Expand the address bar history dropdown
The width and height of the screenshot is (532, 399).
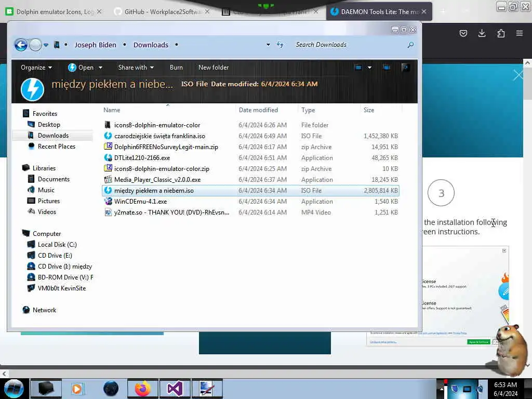click(268, 45)
